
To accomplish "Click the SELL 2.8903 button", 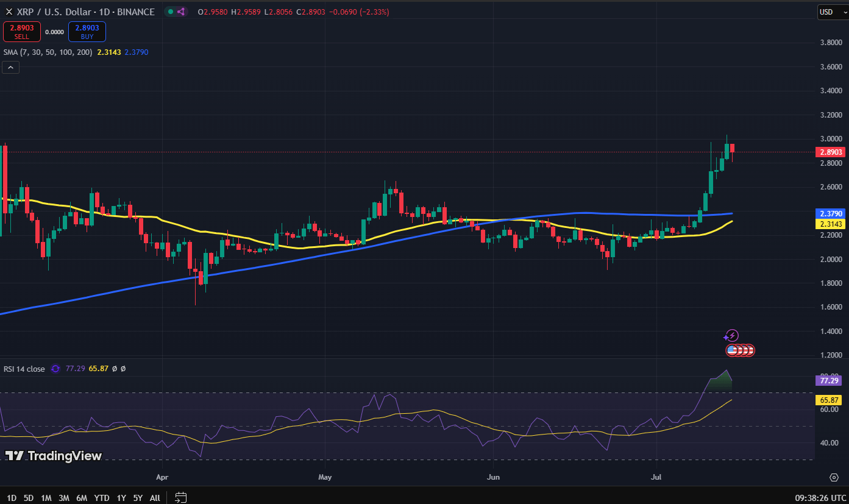I will [22, 32].
